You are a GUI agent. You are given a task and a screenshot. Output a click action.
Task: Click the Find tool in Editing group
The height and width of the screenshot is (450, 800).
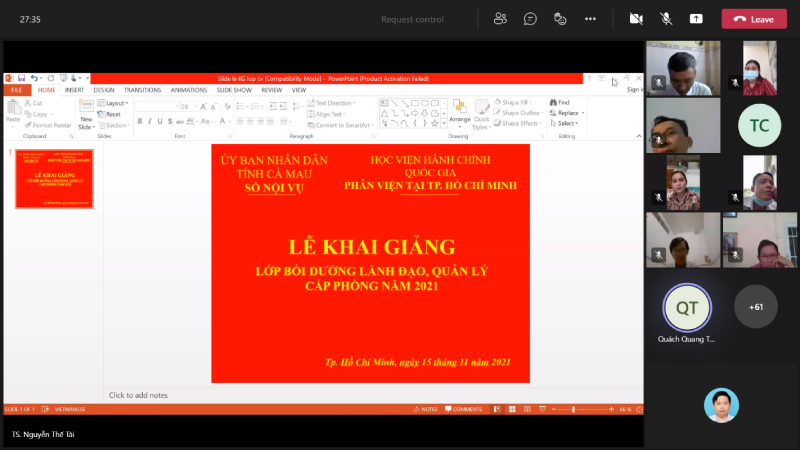click(560, 102)
